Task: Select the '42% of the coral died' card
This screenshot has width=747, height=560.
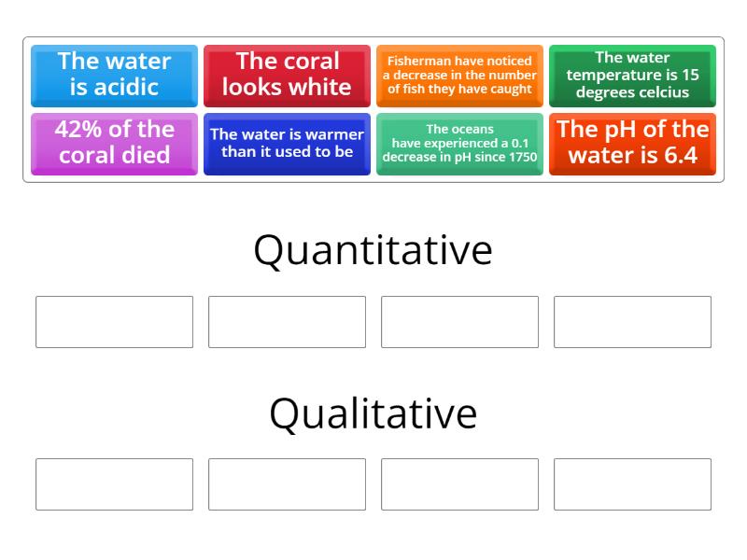Action: tap(114, 144)
